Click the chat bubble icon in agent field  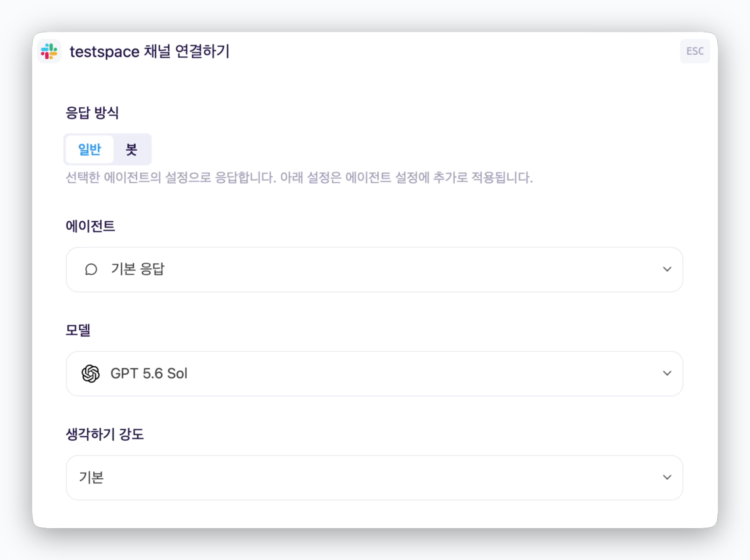(x=91, y=269)
